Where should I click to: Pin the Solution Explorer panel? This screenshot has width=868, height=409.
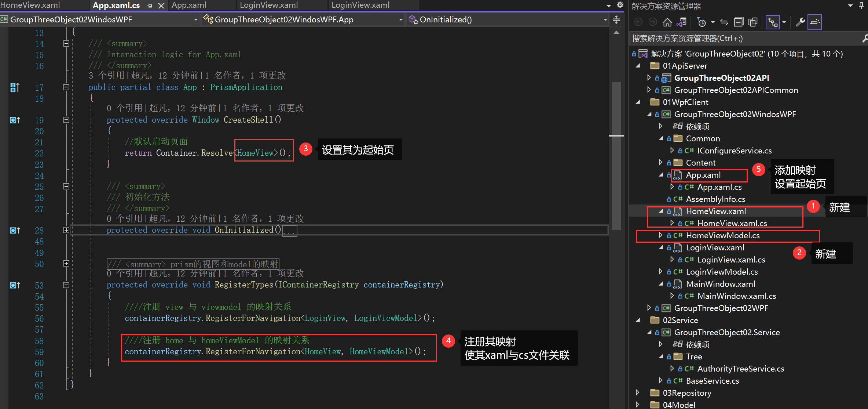click(861, 6)
